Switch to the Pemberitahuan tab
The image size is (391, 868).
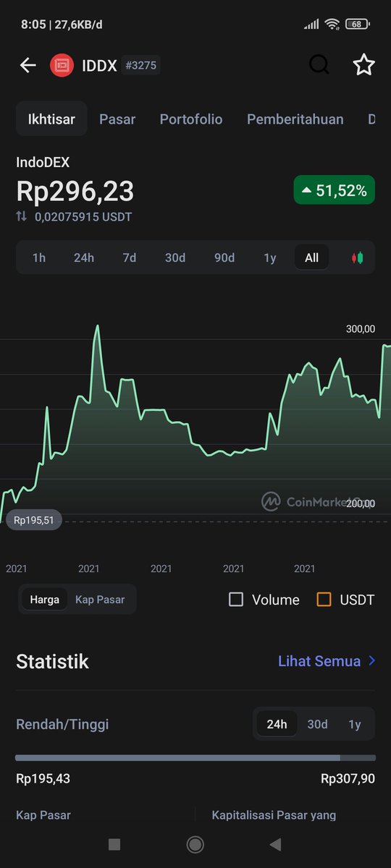295,119
